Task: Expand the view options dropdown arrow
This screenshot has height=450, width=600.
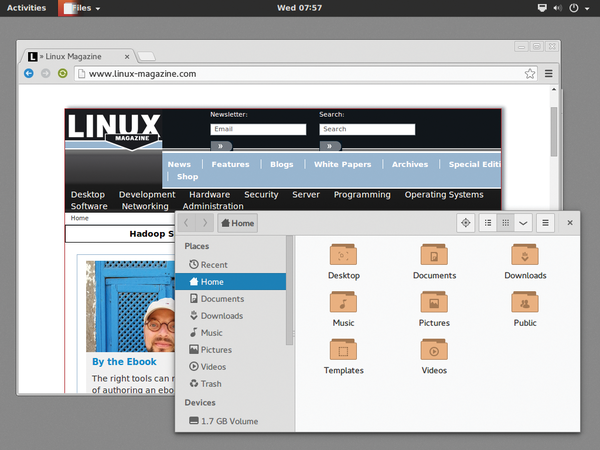Action: [x=523, y=223]
